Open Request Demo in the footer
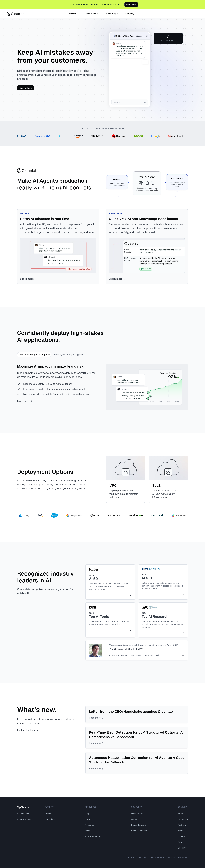 [x=24, y=819]
